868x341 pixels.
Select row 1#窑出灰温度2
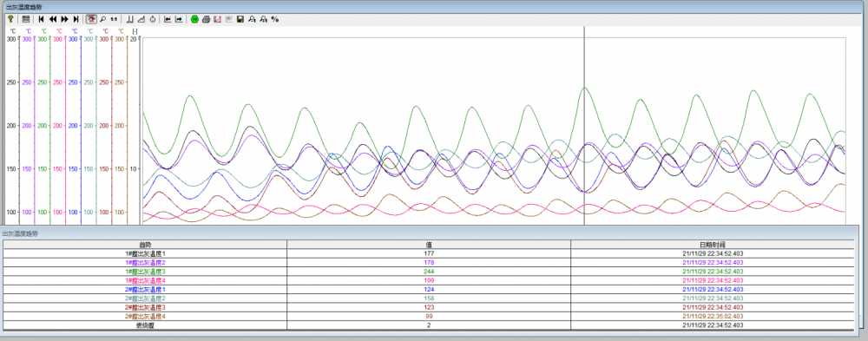point(429,262)
